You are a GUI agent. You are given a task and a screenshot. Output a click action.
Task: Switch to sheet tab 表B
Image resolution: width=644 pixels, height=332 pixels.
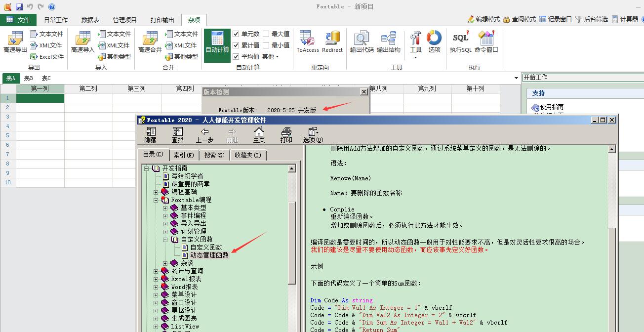coord(28,78)
